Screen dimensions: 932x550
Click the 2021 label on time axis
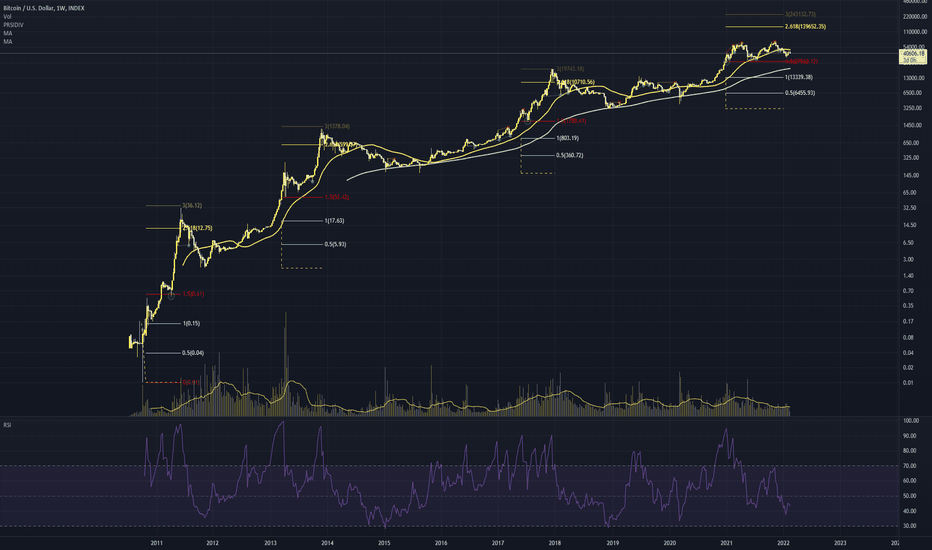pos(726,543)
